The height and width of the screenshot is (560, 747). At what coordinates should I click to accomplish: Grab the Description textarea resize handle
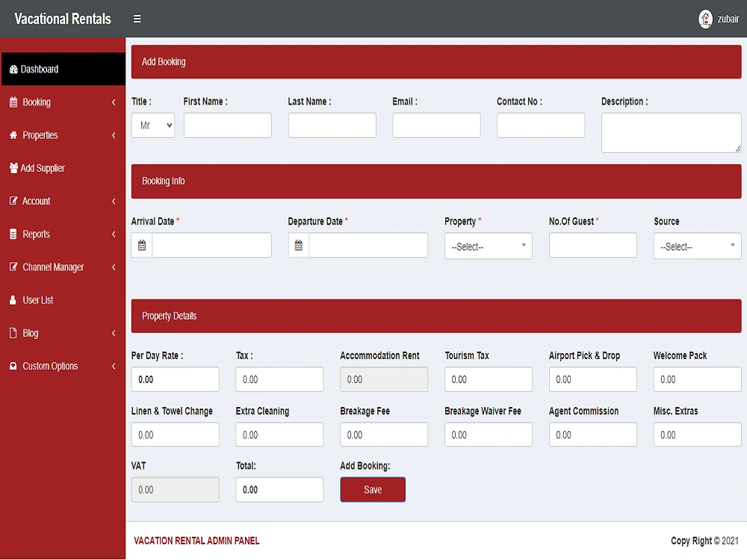tap(738, 149)
